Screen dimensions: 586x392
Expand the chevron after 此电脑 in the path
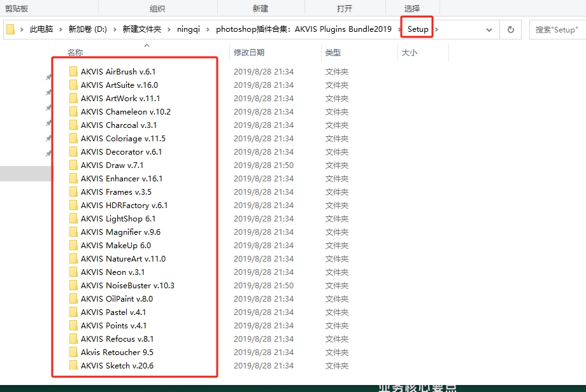(x=61, y=29)
